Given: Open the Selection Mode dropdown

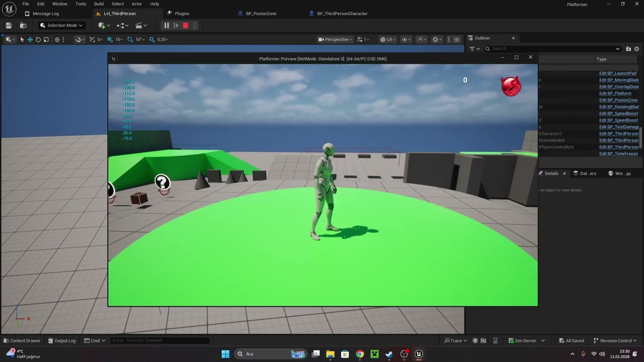Looking at the screenshot, I should click(61, 25).
